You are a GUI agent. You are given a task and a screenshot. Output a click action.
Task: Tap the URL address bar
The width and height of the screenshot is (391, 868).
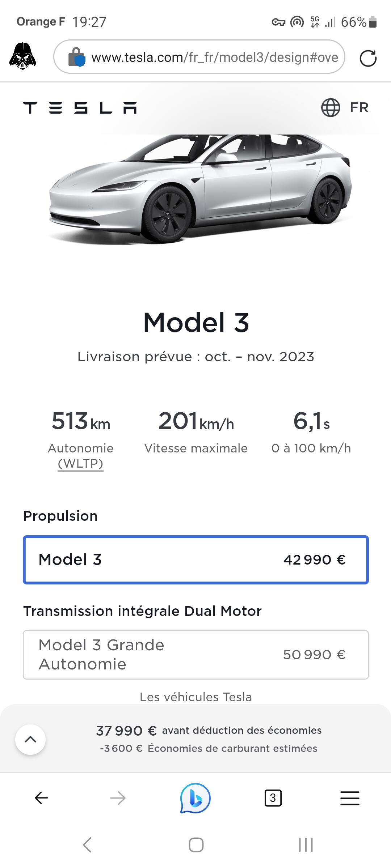click(x=214, y=57)
